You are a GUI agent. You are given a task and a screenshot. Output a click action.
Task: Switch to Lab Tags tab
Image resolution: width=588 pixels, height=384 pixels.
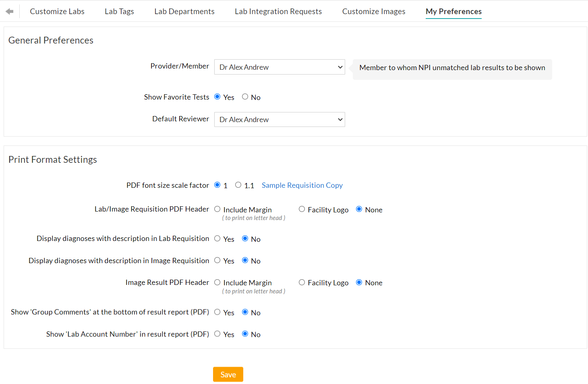click(119, 11)
